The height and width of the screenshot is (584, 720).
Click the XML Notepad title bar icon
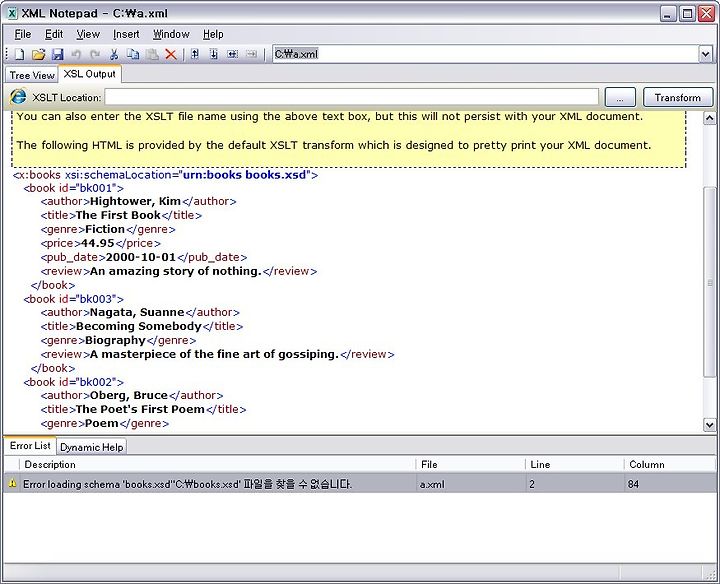(12, 13)
